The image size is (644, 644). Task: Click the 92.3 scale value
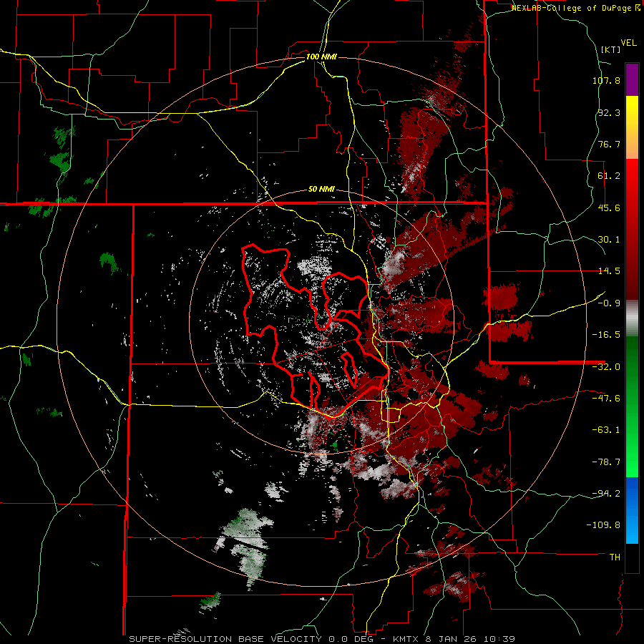click(x=609, y=112)
